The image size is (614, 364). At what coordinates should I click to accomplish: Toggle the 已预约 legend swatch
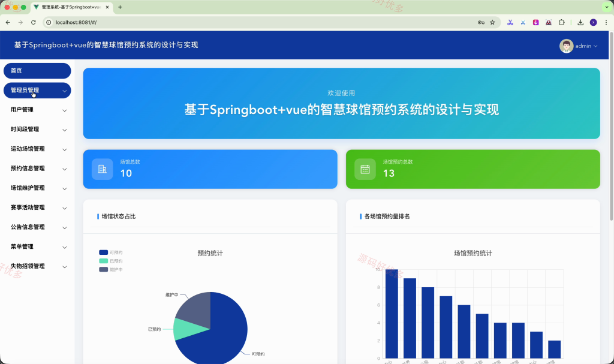(x=103, y=261)
